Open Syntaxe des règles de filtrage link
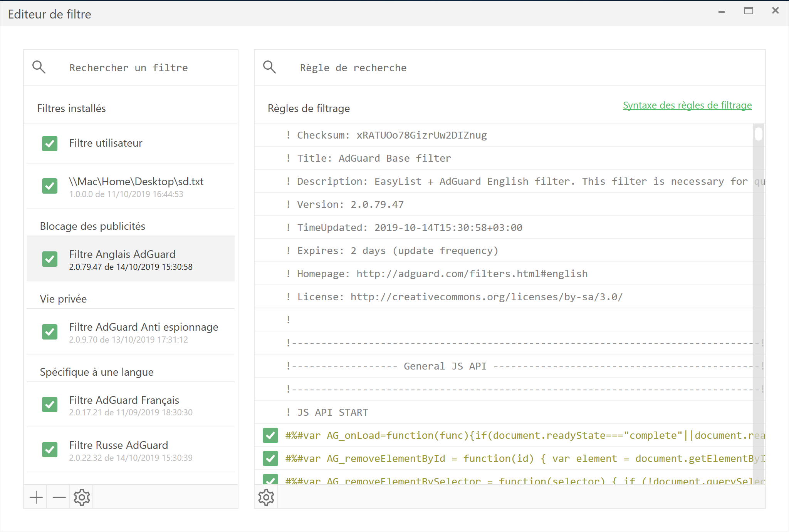 [687, 105]
